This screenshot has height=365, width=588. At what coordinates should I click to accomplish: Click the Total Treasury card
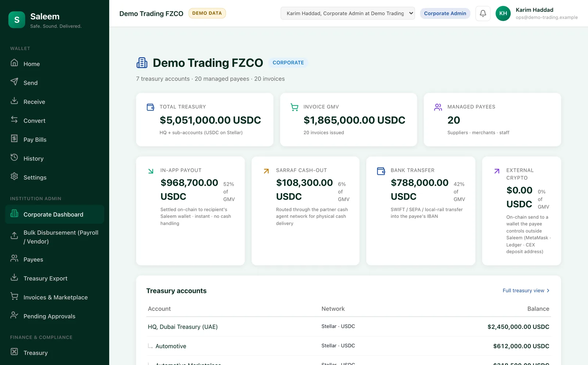(x=205, y=120)
